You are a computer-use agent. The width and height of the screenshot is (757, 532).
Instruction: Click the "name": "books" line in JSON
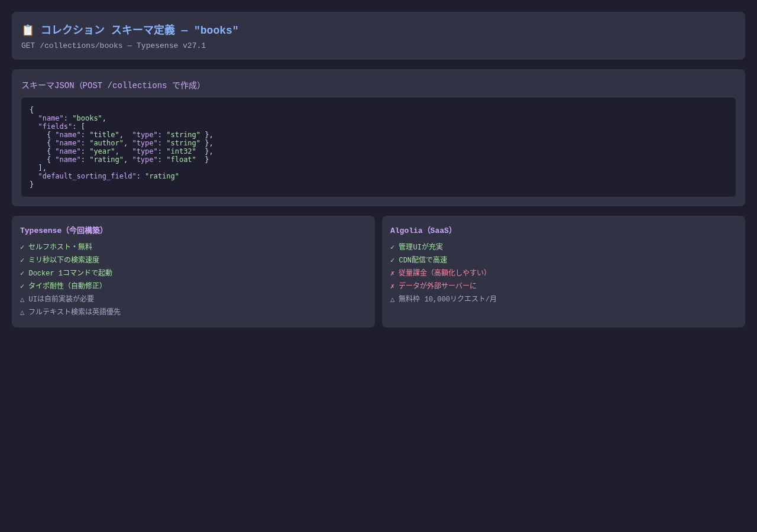click(x=72, y=118)
